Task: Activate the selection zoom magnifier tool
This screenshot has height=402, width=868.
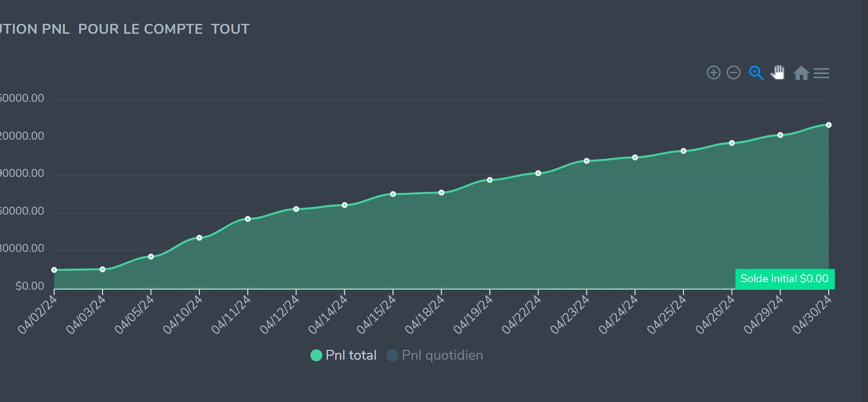Action: coord(756,73)
